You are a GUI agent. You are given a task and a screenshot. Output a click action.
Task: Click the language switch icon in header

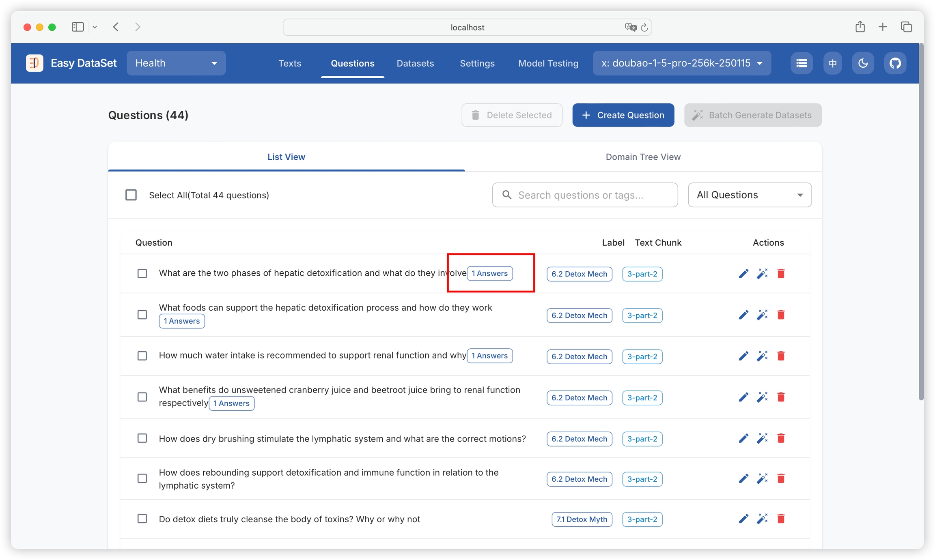coord(832,63)
